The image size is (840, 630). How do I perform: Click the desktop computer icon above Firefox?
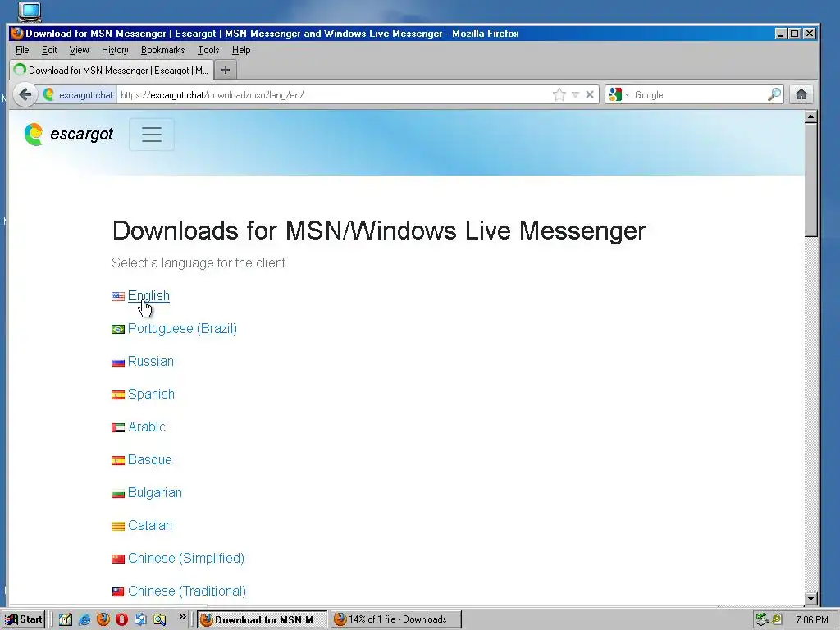pos(29,11)
